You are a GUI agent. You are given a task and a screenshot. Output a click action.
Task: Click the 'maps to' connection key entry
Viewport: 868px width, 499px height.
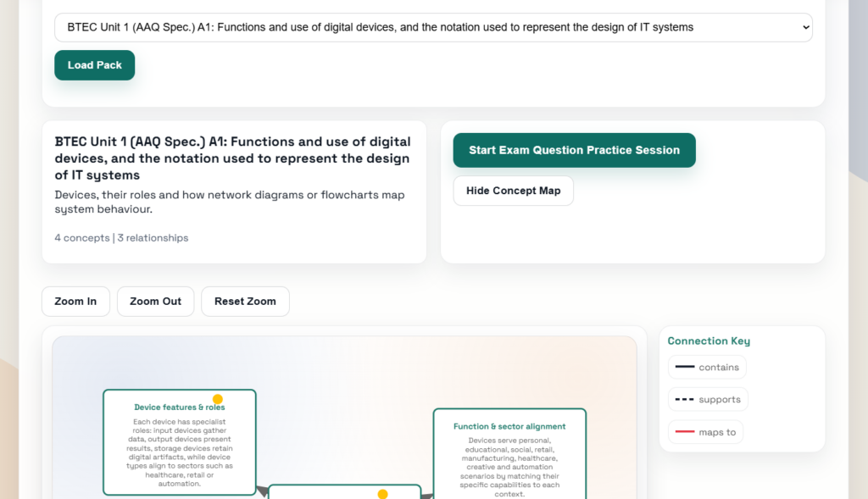(x=706, y=432)
